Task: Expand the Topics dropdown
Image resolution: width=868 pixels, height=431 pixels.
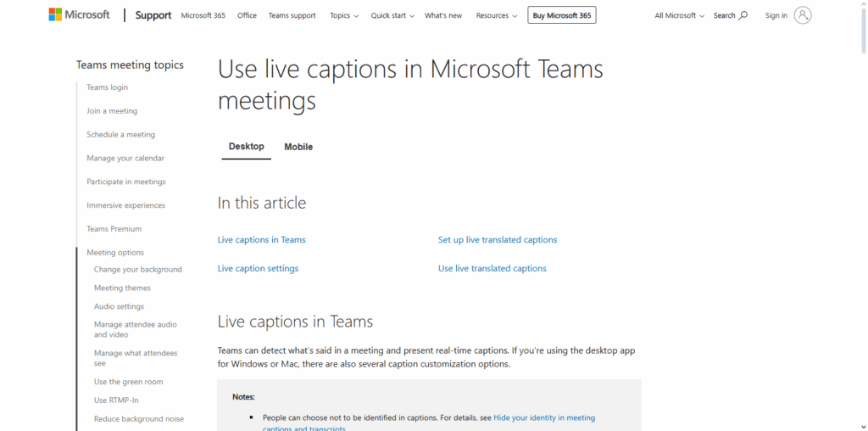Action: (x=344, y=15)
